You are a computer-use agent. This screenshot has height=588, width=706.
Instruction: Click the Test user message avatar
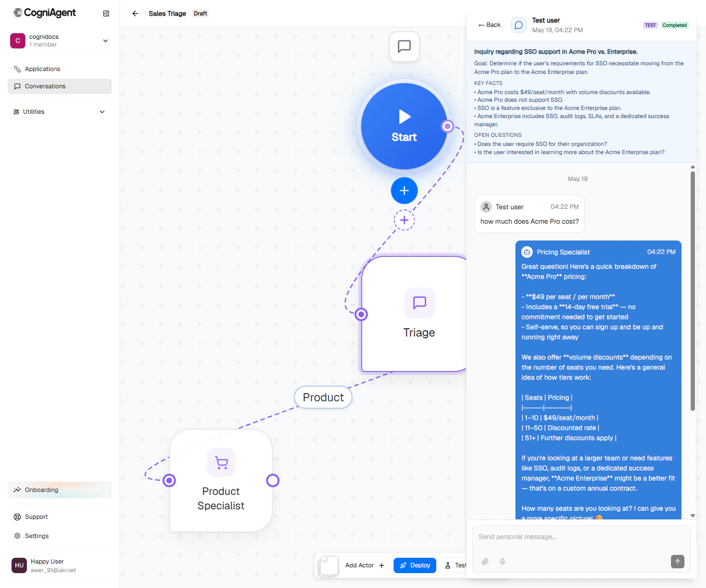(x=486, y=207)
